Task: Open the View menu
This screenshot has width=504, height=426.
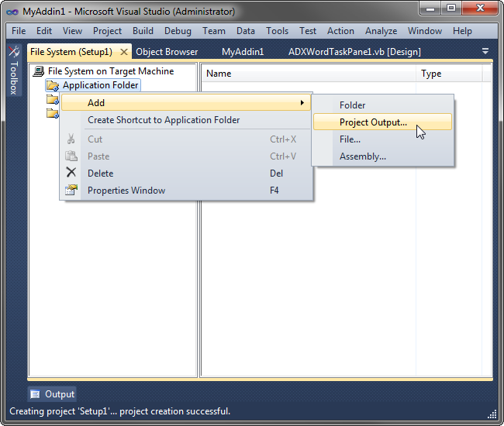Action: click(72, 31)
